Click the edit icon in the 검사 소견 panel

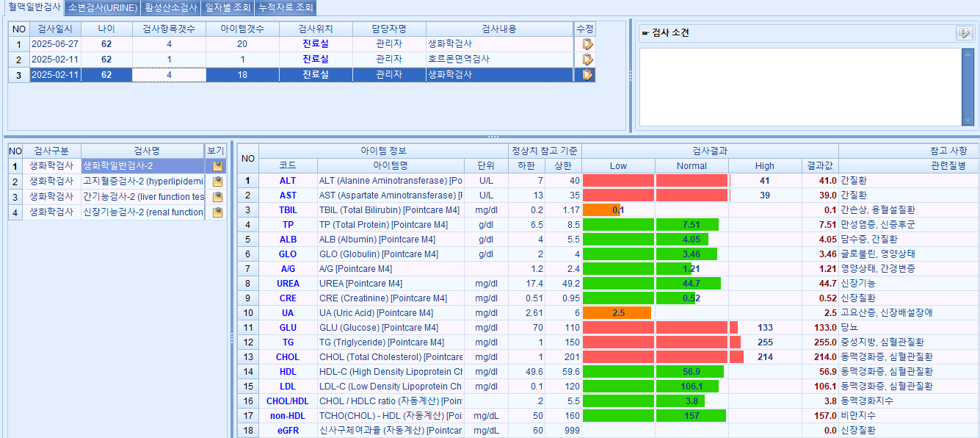click(x=965, y=32)
